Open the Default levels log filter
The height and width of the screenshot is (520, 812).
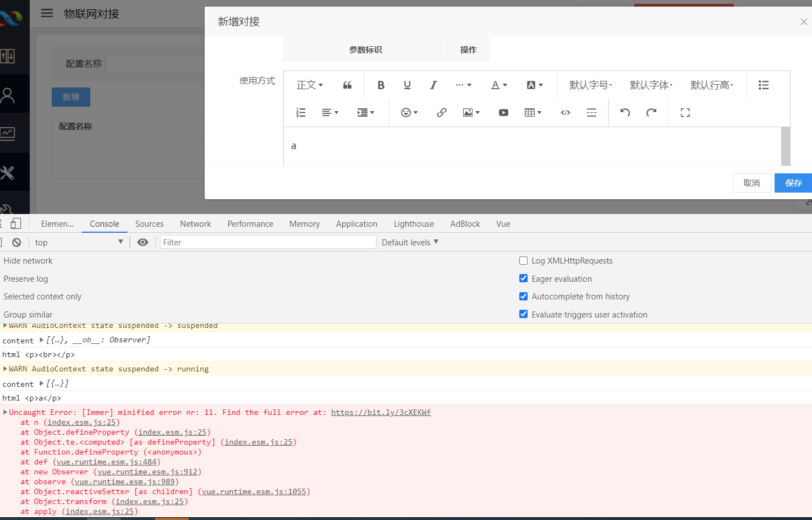tap(410, 243)
